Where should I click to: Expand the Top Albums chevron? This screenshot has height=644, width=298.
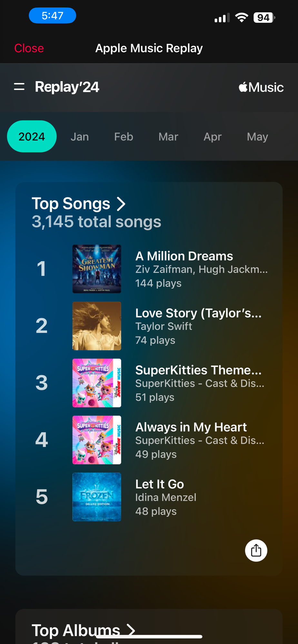click(x=131, y=630)
